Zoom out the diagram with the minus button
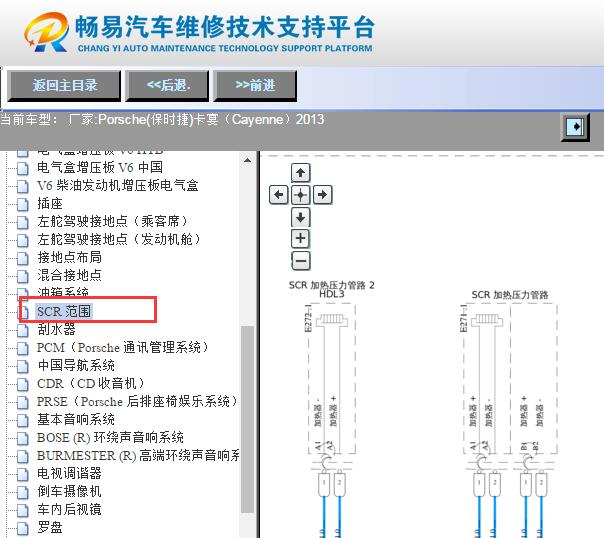 coord(300,261)
